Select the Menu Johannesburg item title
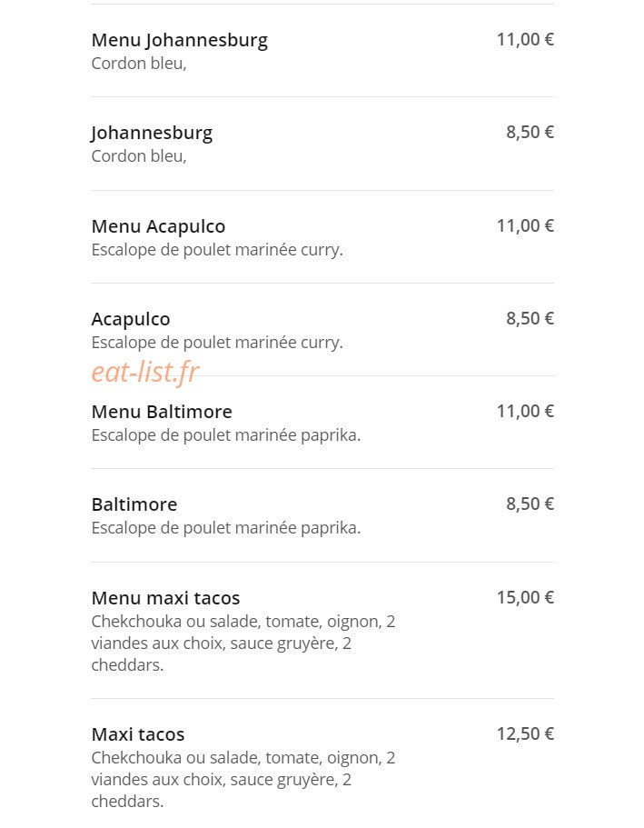 pos(180,41)
